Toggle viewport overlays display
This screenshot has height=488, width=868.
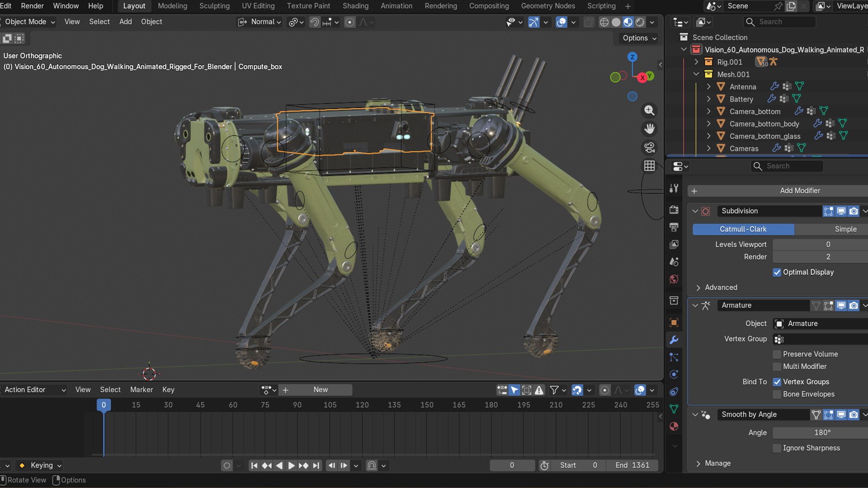(x=561, y=22)
